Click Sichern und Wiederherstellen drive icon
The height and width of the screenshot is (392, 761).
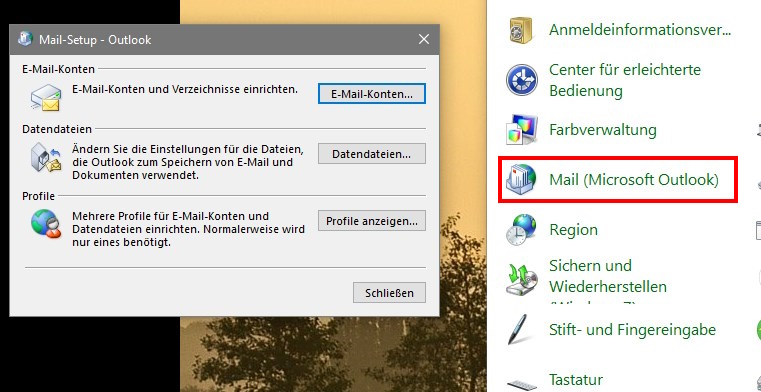tap(521, 279)
